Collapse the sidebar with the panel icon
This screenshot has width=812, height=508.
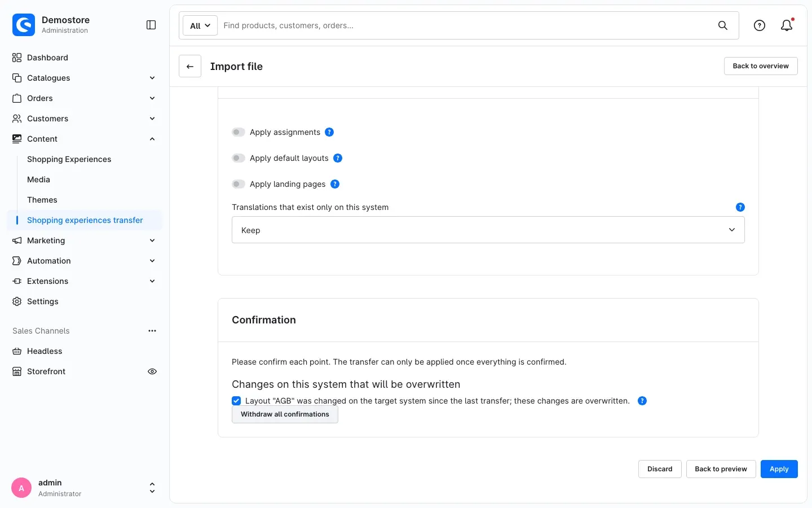(x=151, y=25)
